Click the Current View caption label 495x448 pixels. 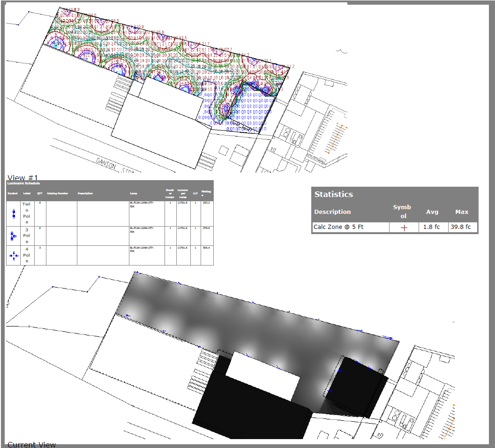click(31, 444)
